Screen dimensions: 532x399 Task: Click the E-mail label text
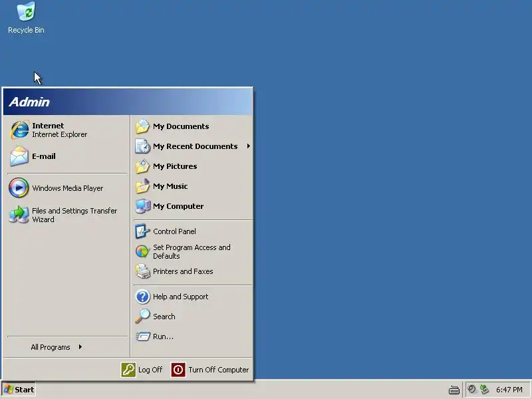44,156
